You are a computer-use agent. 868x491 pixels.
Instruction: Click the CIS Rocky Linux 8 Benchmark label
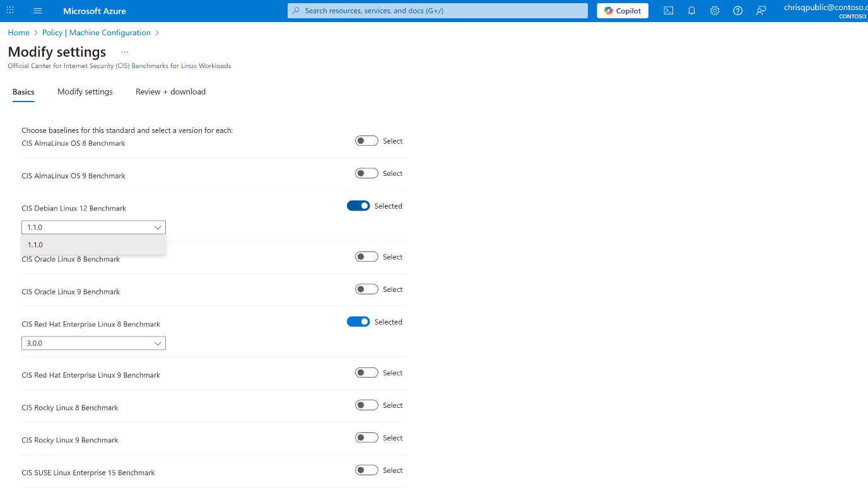point(70,408)
